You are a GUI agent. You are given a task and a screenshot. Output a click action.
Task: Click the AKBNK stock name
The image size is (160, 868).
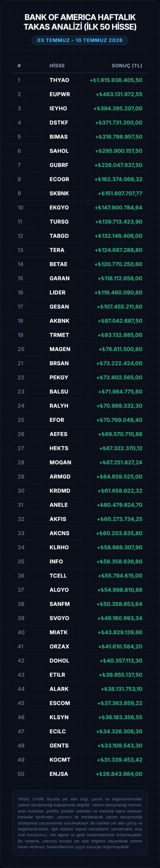[x=60, y=321]
